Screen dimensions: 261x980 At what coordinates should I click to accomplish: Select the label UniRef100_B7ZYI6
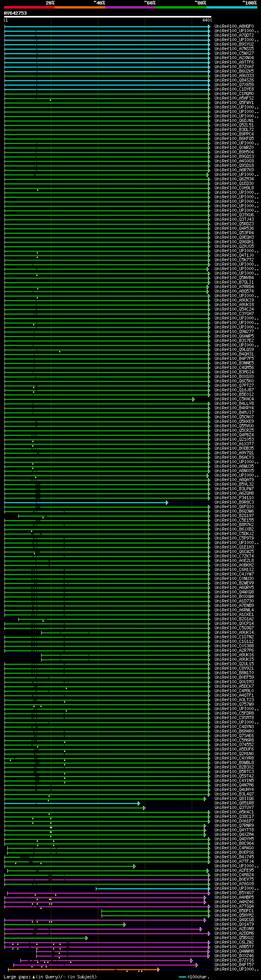234,960
